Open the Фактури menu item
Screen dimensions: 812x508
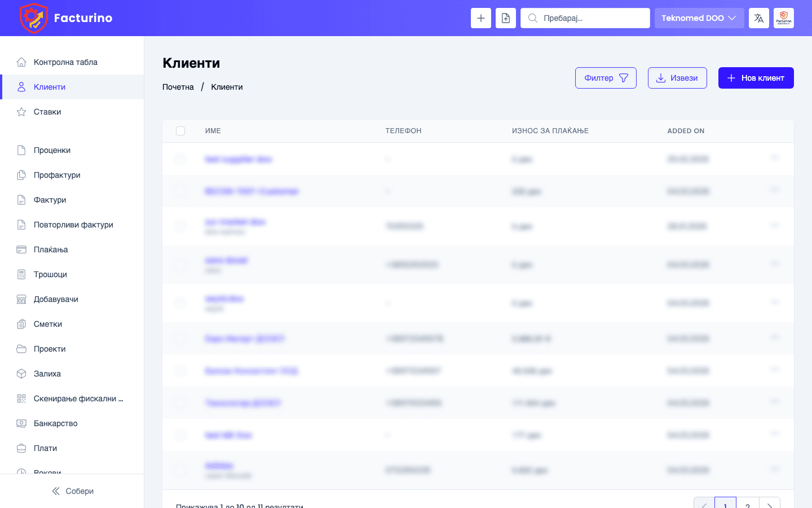coord(50,200)
